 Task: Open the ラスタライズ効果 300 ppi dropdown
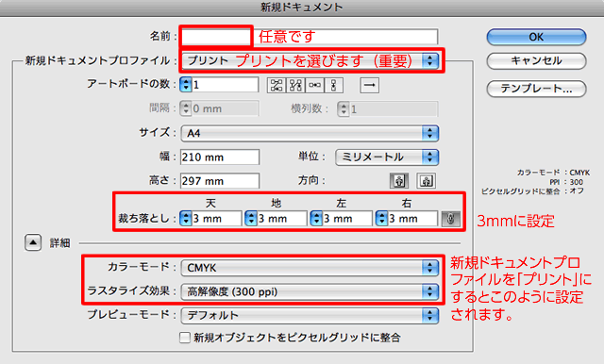click(x=310, y=291)
